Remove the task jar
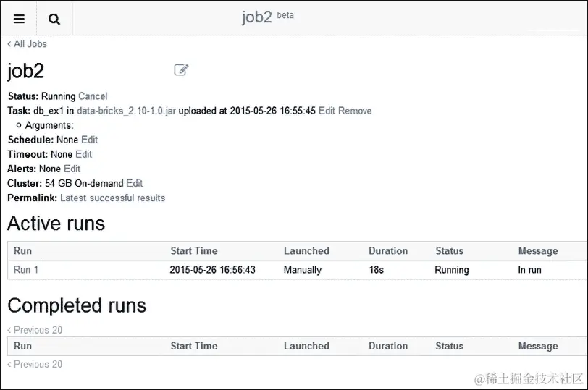This screenshot has width=588, height=390. click(x=355, y=111)
